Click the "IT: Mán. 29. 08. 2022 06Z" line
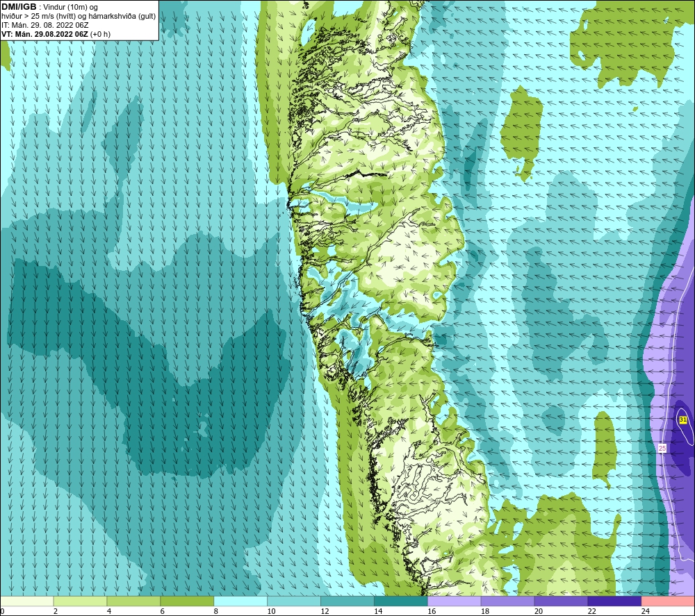 (44, 25)
